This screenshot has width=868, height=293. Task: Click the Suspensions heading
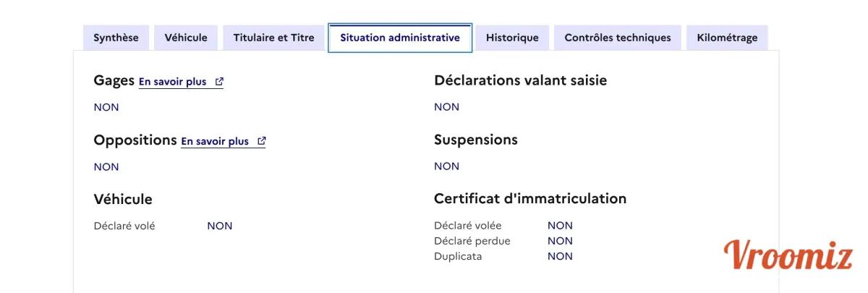pyautogui.click(x=475, y=140)
